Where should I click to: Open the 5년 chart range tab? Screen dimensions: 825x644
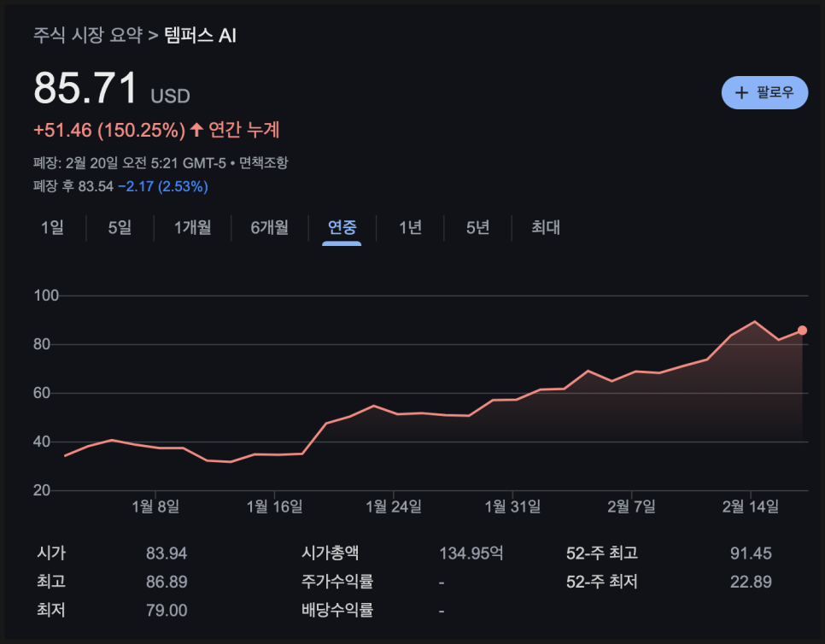477,228
